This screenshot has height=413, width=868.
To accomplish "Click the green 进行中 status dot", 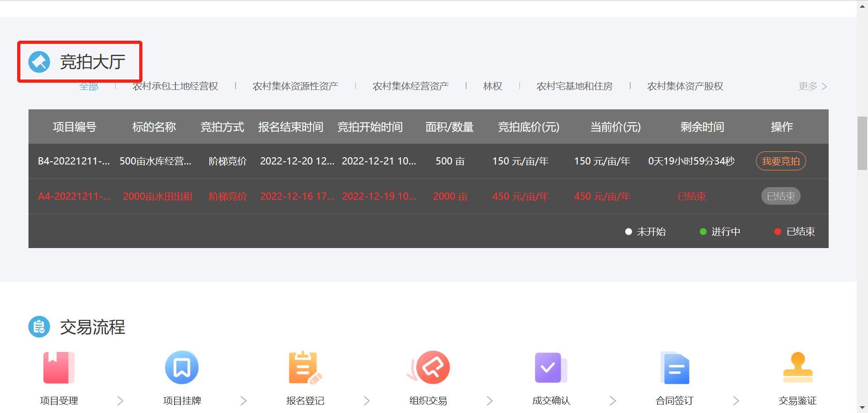I will [703, 232].
